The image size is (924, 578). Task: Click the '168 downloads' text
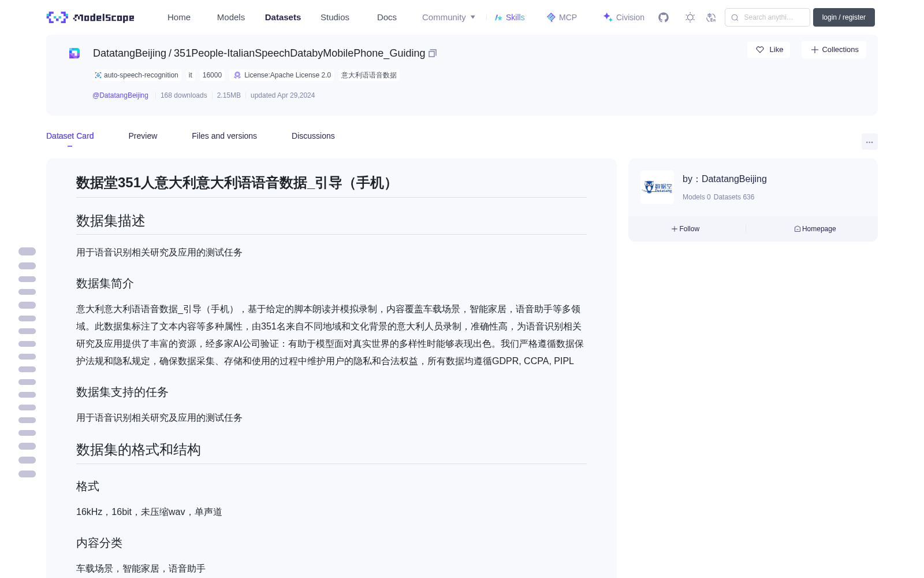[184, 95]
